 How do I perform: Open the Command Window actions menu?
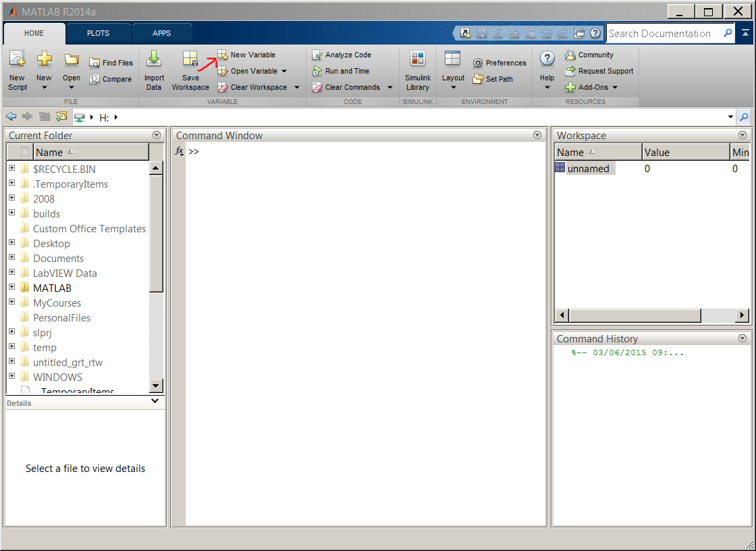[537, 135]
